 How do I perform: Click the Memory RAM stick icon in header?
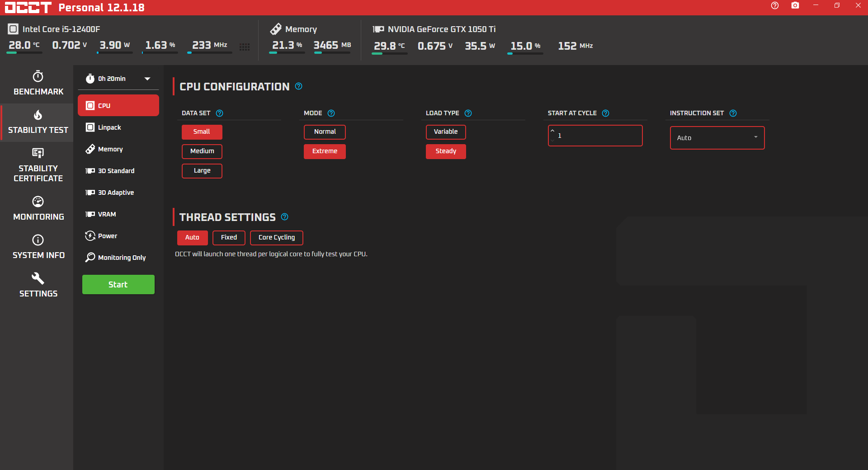[276, 29]
